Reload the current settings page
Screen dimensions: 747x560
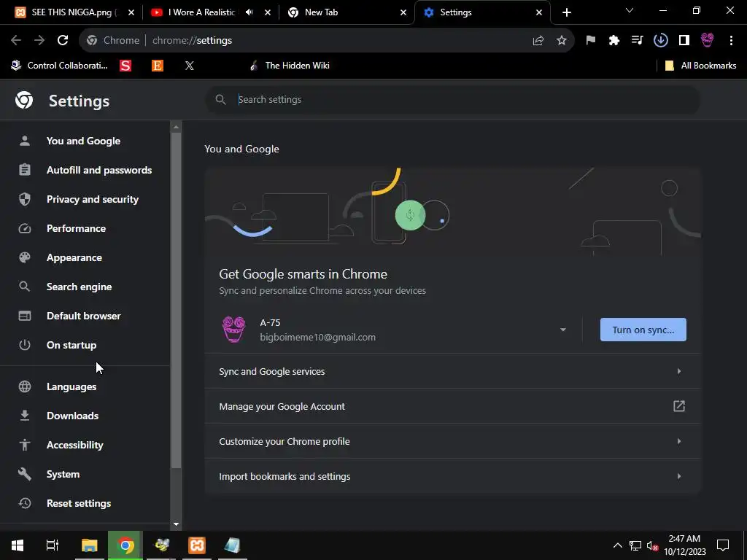pos(63,41)
